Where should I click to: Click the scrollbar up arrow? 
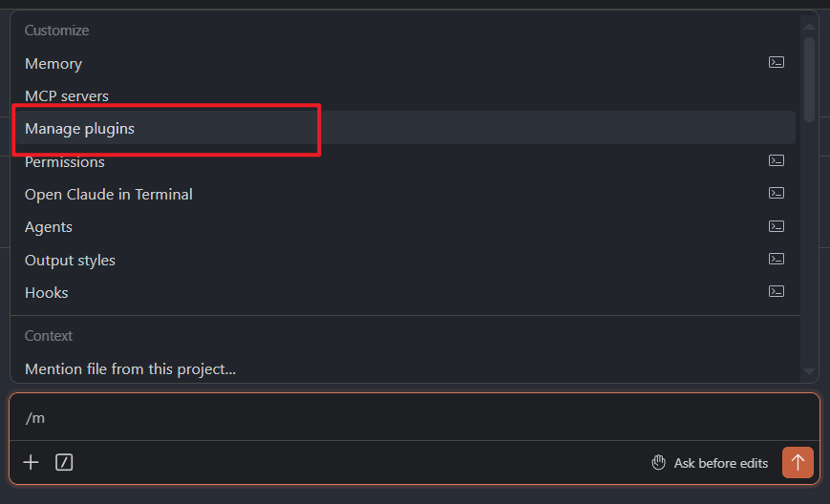click(809, 27)
